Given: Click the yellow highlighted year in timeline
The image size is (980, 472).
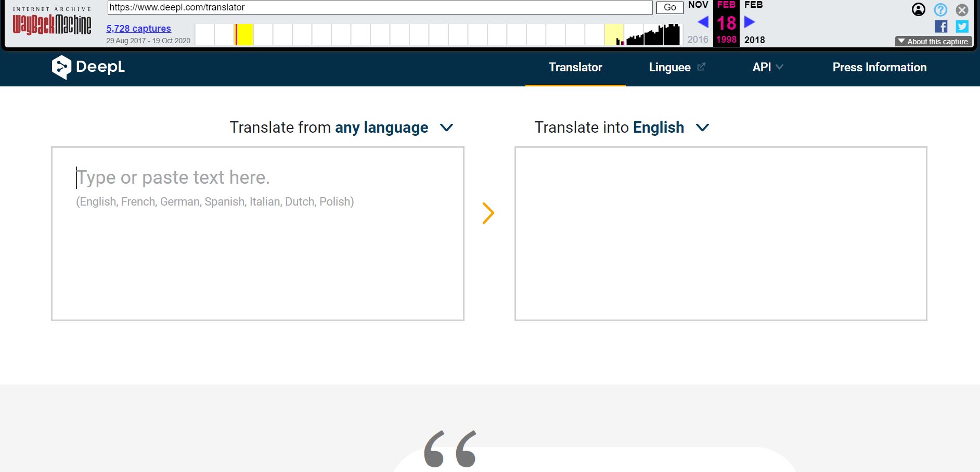Looking at the screenshot, I should (244, 34).
